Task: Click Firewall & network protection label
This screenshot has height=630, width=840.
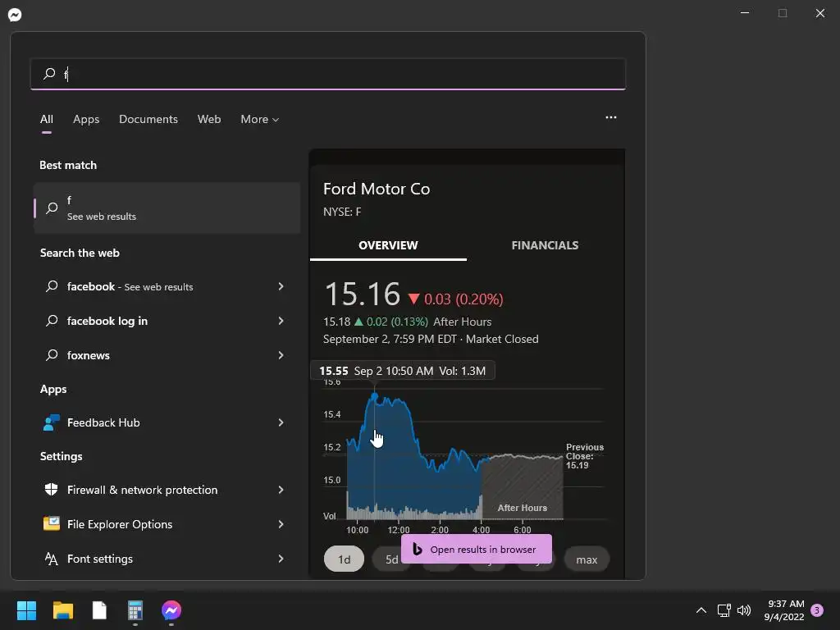Action: coord(143,490)
